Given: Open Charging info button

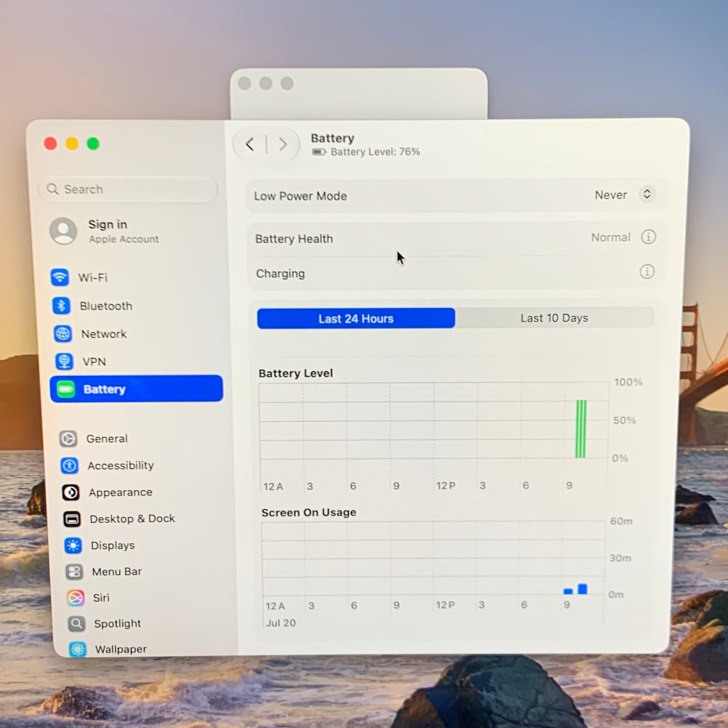Looking at the screenshot, I should (x=647, y=272).
